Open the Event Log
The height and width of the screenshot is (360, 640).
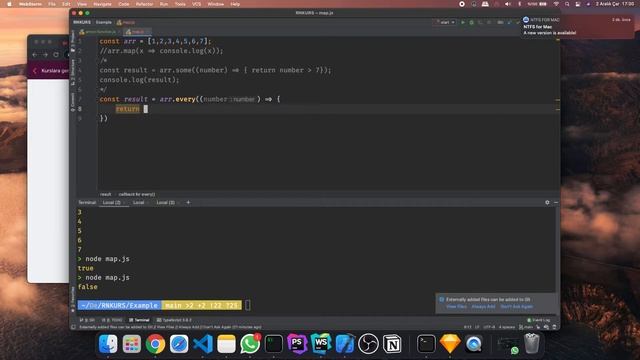click(x=539, y=320)
